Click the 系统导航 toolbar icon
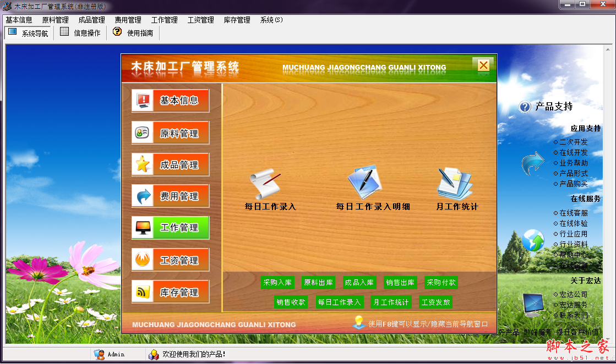The width and height of the screenshot is (616, 364). pyautogui.click(x=13, y=32)
